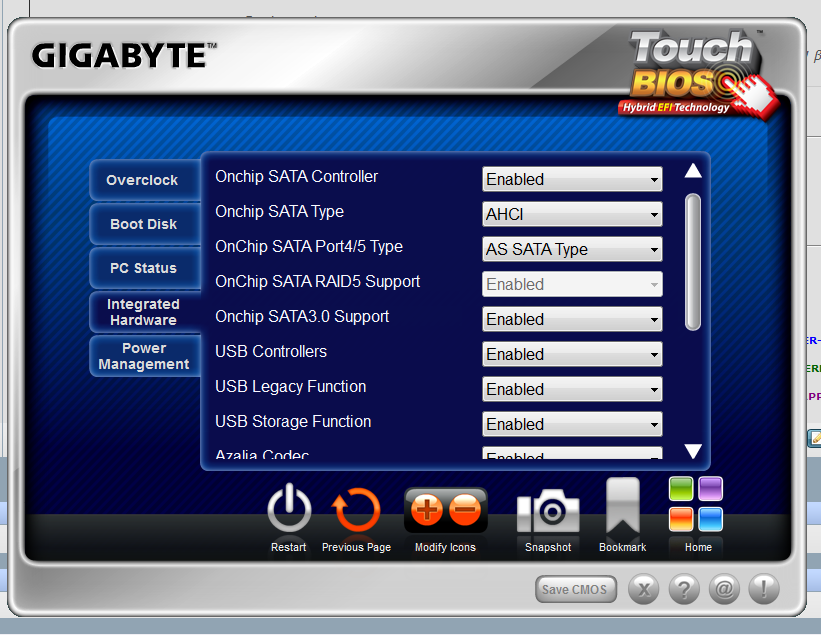Click the Azalia Codec label

(262, 454)
